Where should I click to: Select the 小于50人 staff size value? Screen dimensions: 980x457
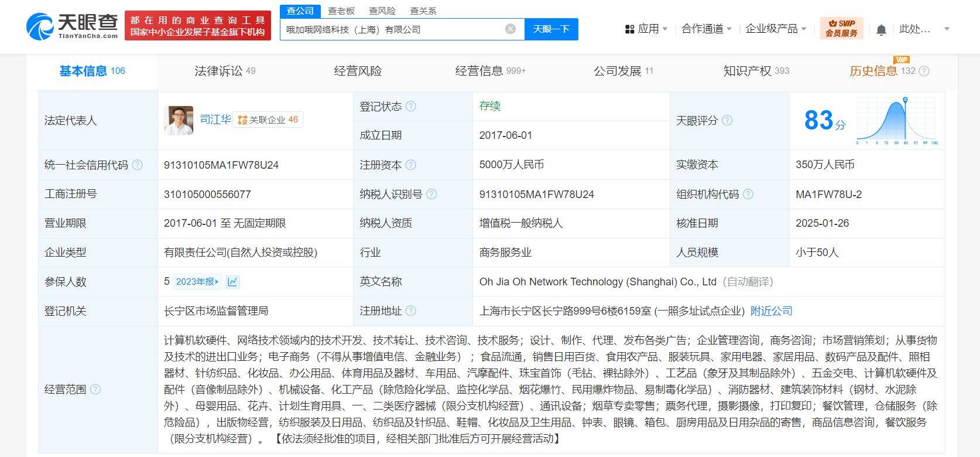817,253
